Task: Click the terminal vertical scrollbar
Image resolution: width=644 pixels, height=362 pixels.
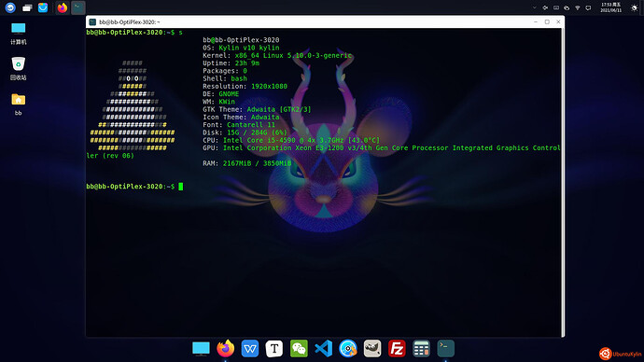Action: pyautogui.click(x=563, y=182)
